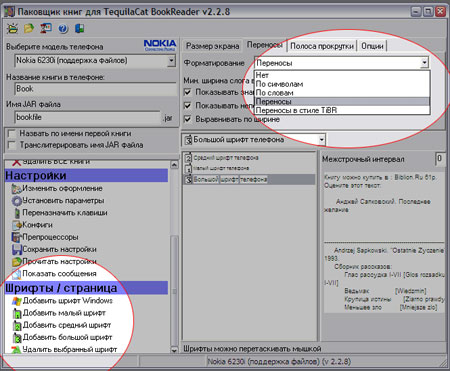Image resolution: width=450 pixels, height=371 pixels.
Task: Click the application icon in the title bar
Action: (x=9, y=12)
